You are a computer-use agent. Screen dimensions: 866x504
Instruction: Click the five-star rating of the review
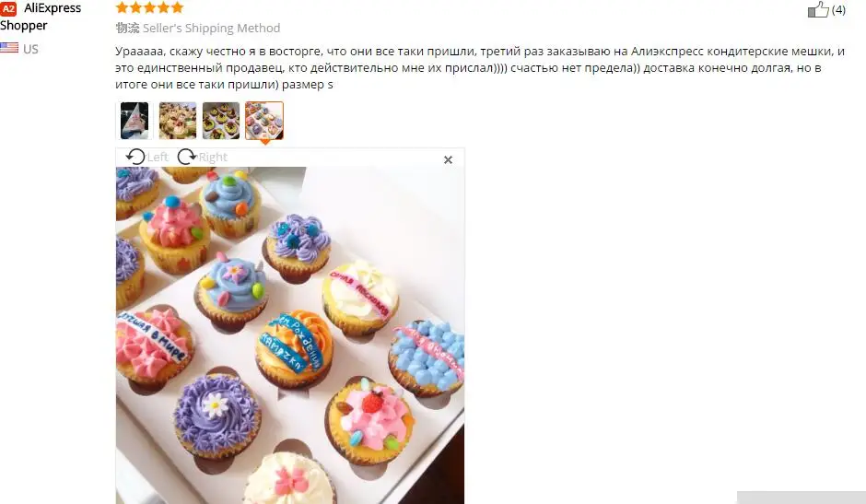tap(149, 7)
